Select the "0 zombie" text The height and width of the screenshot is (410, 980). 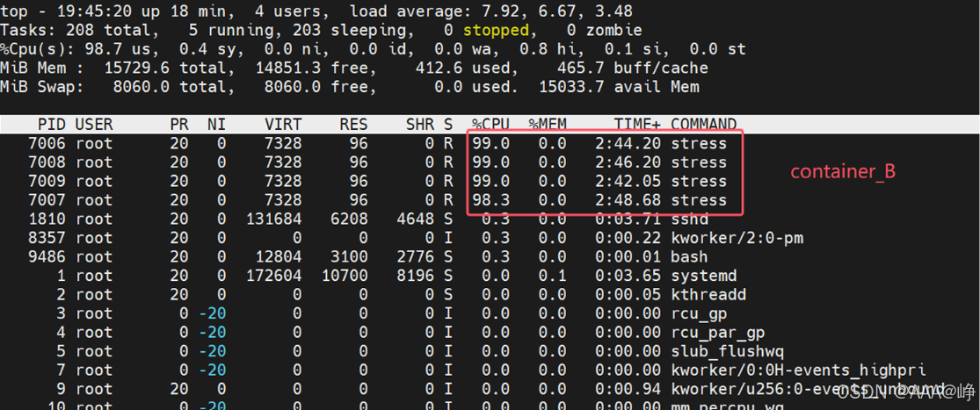(604, 30)
